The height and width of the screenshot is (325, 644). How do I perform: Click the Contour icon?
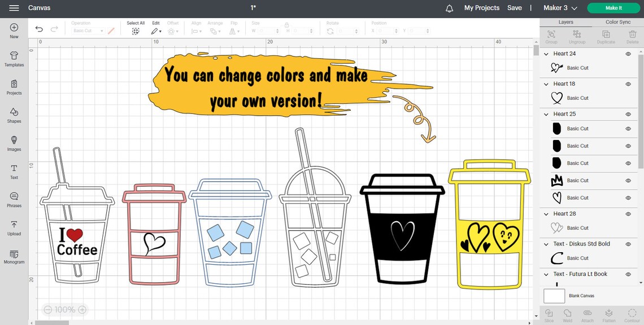click(x=632, y=314)
